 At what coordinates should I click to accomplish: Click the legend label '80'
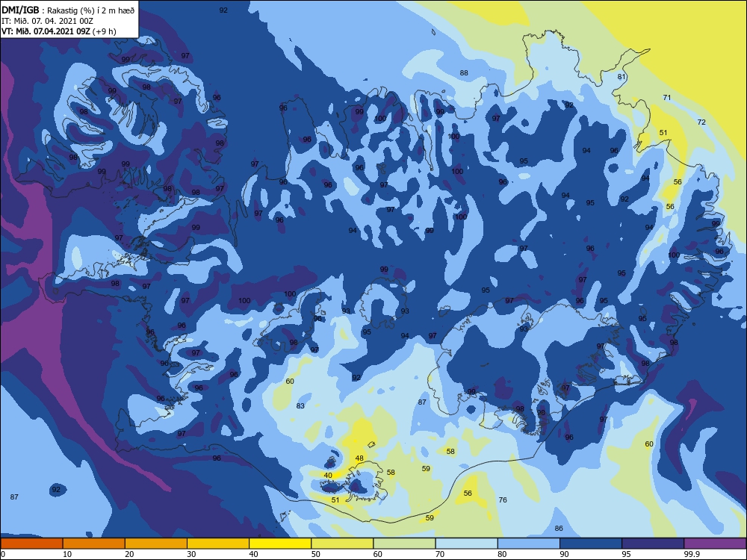click(x=502, y=554)
